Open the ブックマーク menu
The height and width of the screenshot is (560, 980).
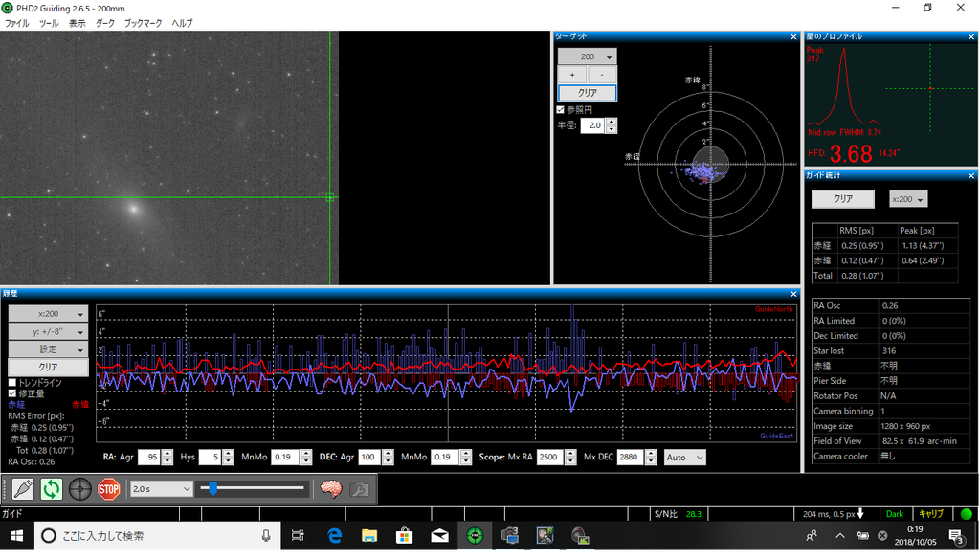click(x=144, y=23)
